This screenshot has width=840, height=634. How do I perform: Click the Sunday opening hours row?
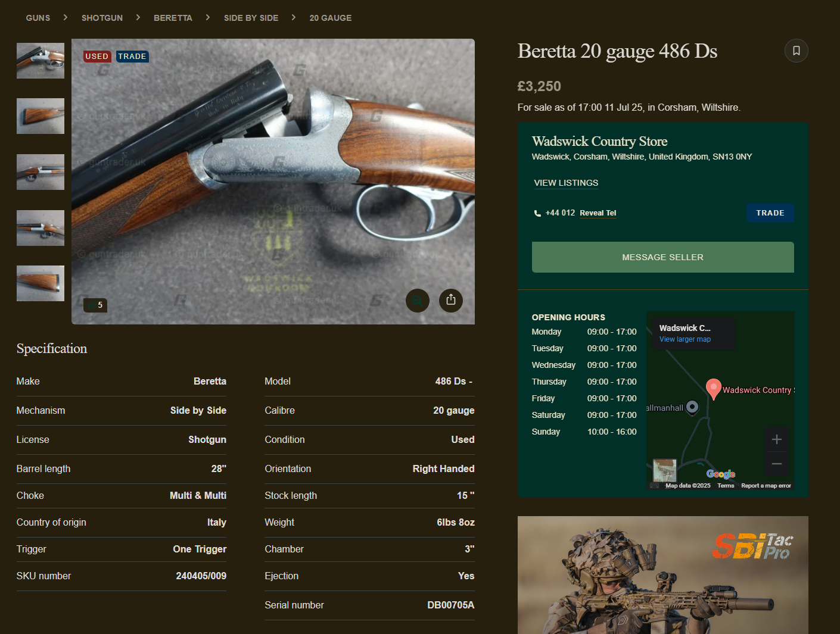point(584,432)
